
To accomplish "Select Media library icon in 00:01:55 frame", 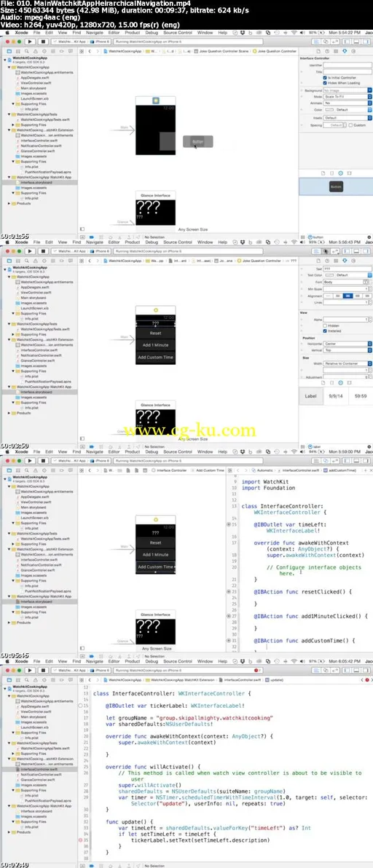I will point(350,173).
